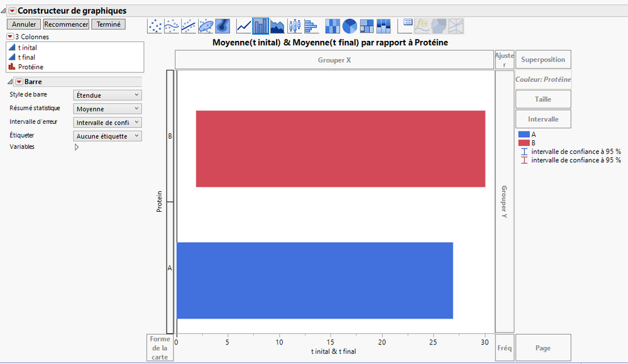The width and height of the screenshot is (628, 364).
Task: Click the Grouper X drop zone
Action: [334, 60]
